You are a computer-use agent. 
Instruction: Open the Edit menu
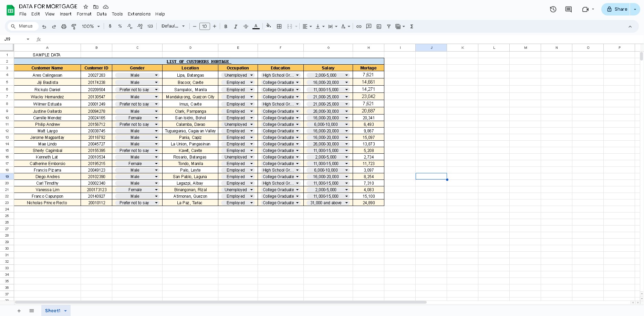tap(35, 14)
